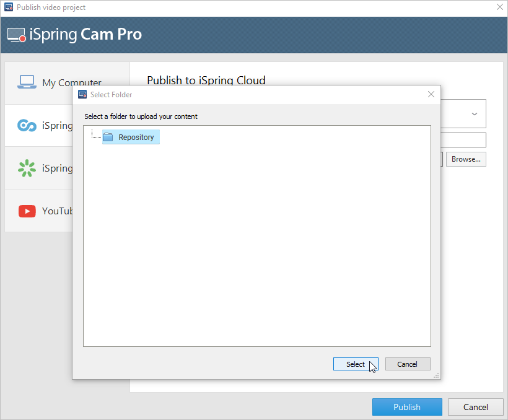
Task: Open the YouTube publishing tab
Action: click(39, 211)
